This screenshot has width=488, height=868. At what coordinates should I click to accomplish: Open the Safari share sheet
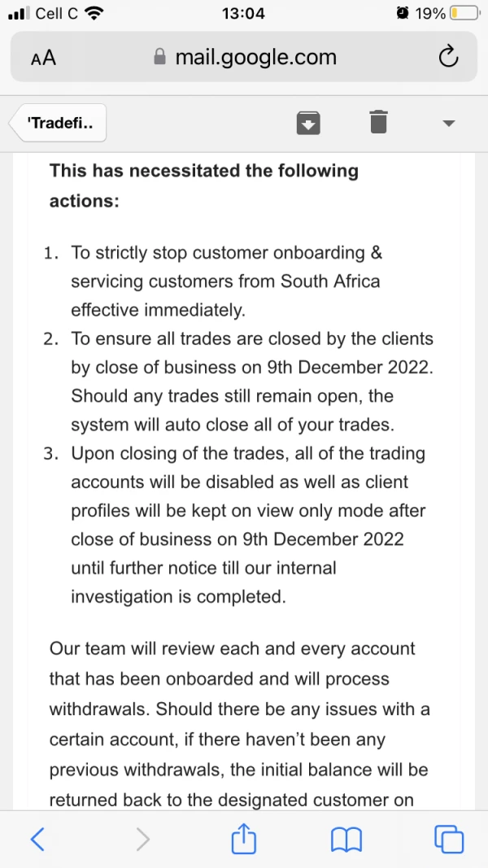point(244,838)
